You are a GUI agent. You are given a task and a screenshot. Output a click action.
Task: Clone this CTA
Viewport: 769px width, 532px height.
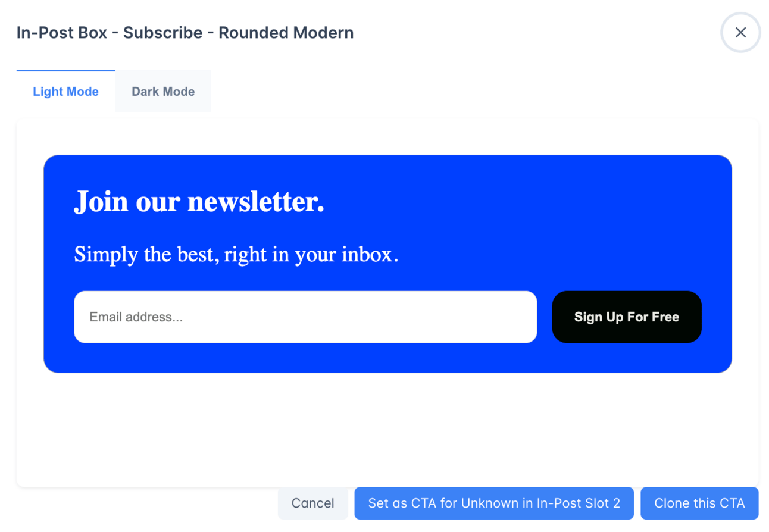tap(699, 503)
